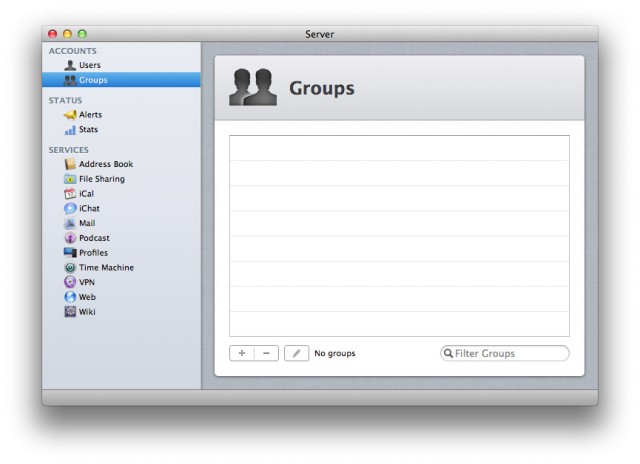Click the Groups two-people sidebar icon

pos(70,80)
